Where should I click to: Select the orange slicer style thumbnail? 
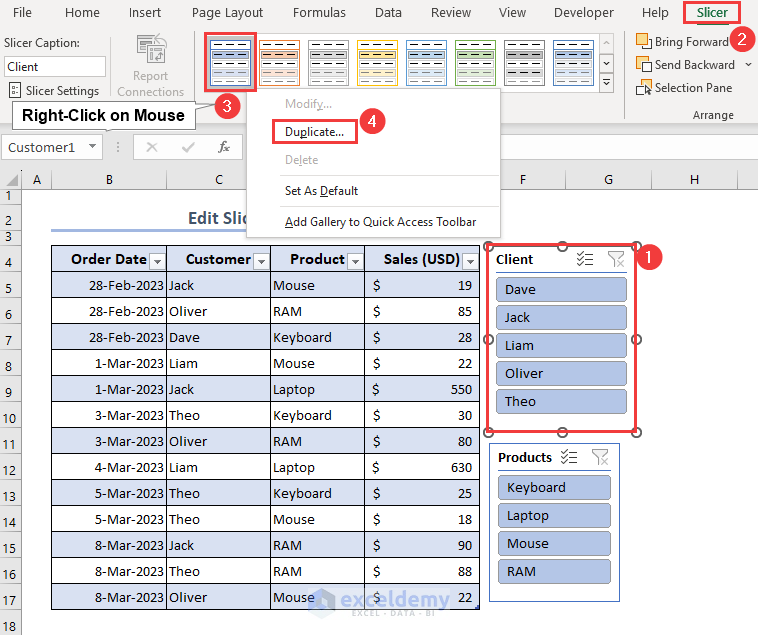279,62
